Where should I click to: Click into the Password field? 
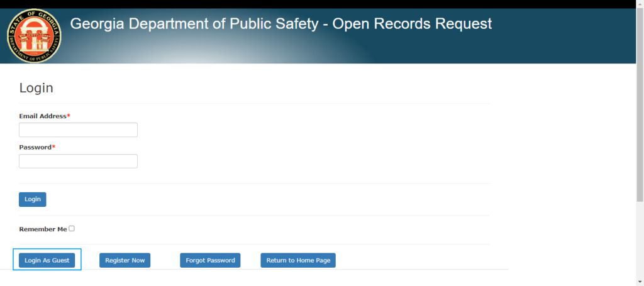tap(78, 161)
